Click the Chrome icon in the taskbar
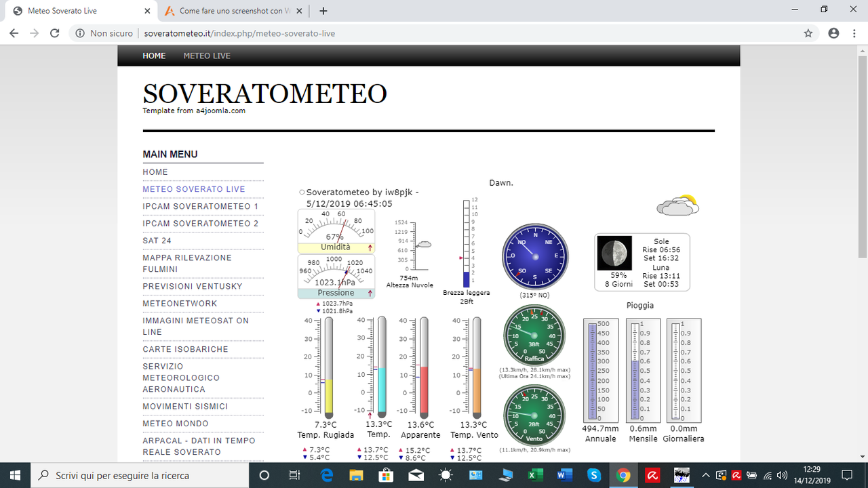The height and width of the screenshot is (488, 868). [x=624, y=474]
